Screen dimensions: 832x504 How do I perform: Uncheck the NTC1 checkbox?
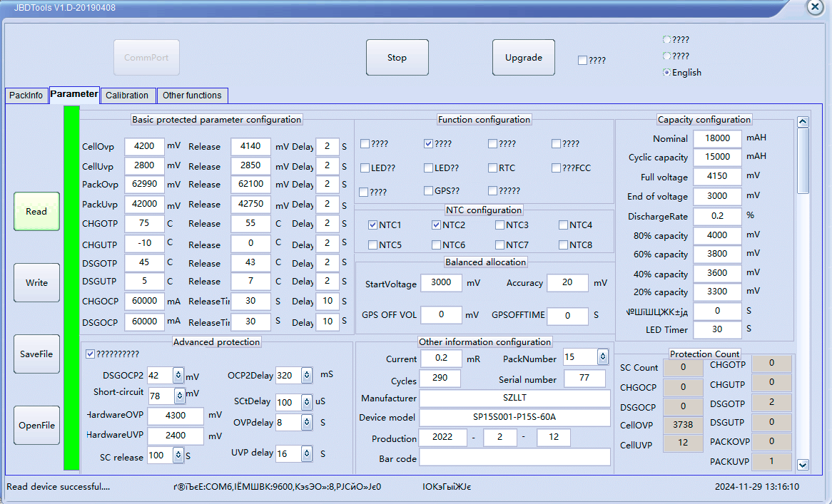click(372, 225)
